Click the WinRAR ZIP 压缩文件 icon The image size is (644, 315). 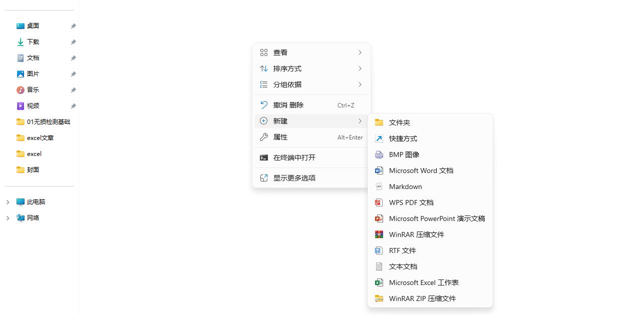(379, 299)
